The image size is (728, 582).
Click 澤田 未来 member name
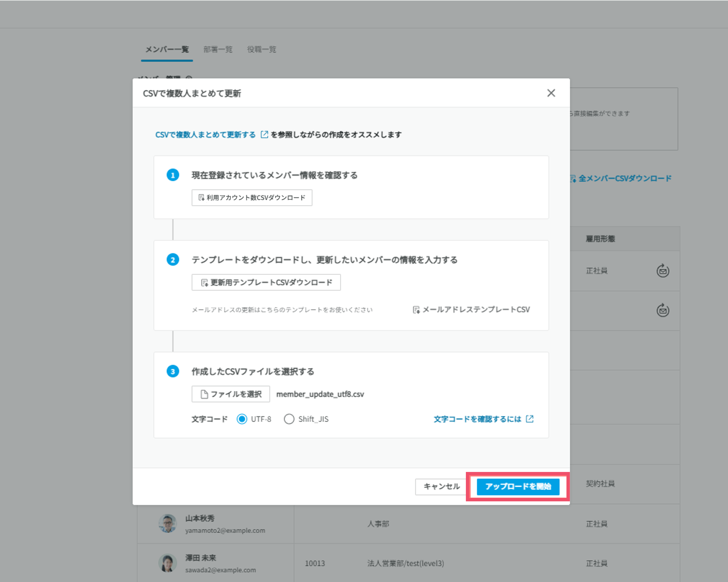(x=200, y=558)
